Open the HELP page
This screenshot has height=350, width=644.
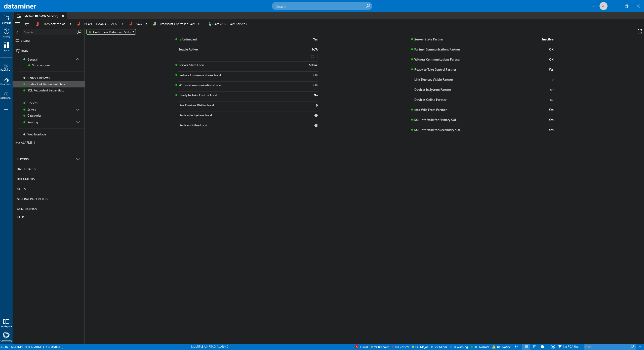[20, 217]
